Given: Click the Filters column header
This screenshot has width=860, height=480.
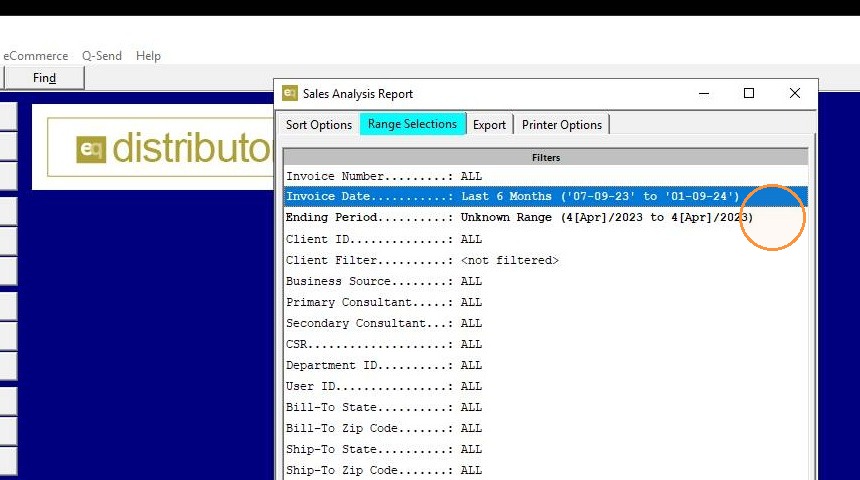Looking at the screenshot, I should [546, 157].
